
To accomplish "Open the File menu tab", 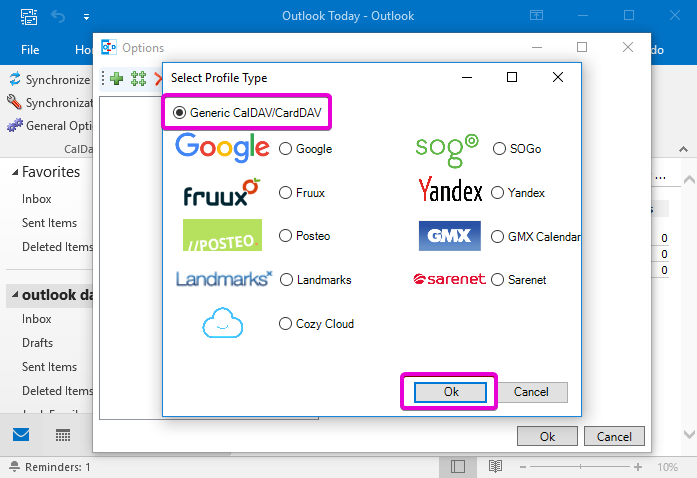I will (x=30, y=49).
